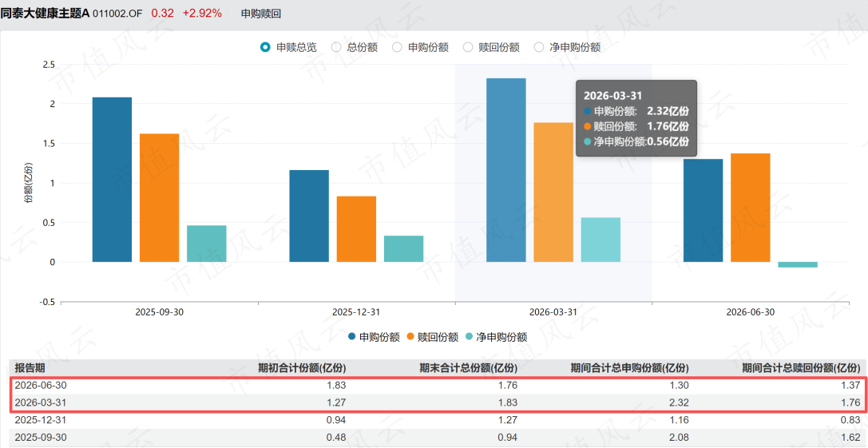Click negative teal bar for 2026-06-30
The width and height of the screenshot is (868, 448).
click(x=798, y=264)
